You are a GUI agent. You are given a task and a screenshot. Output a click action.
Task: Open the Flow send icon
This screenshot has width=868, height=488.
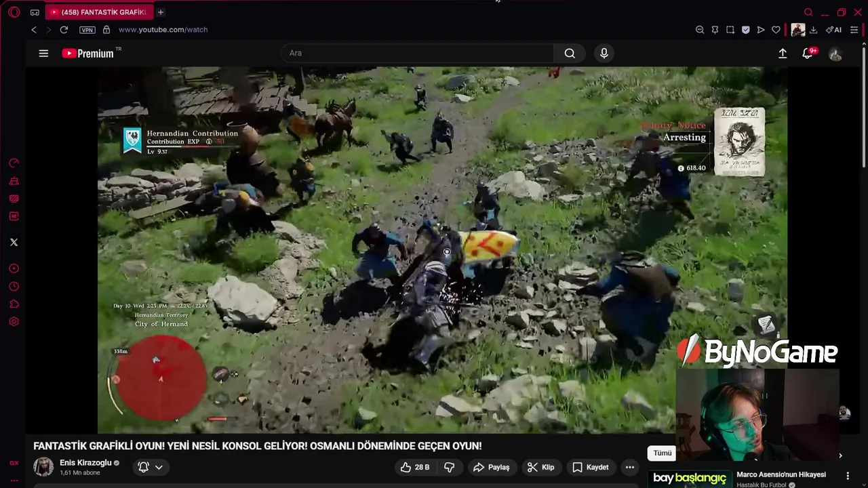click(x=761, y=30)
